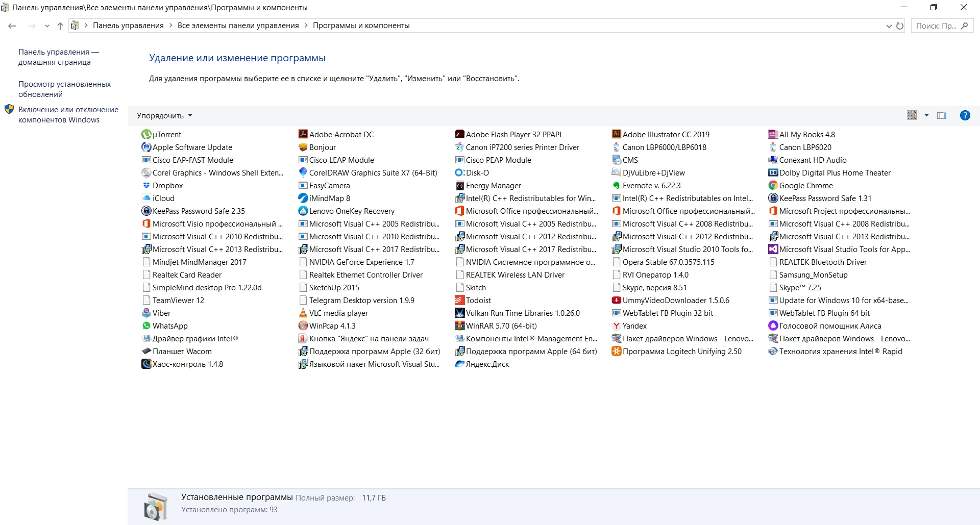This screenshot has width=980, height=525.
Task: Expand the chevron before Панель управления breadcrumb
Action: [86, 26]
